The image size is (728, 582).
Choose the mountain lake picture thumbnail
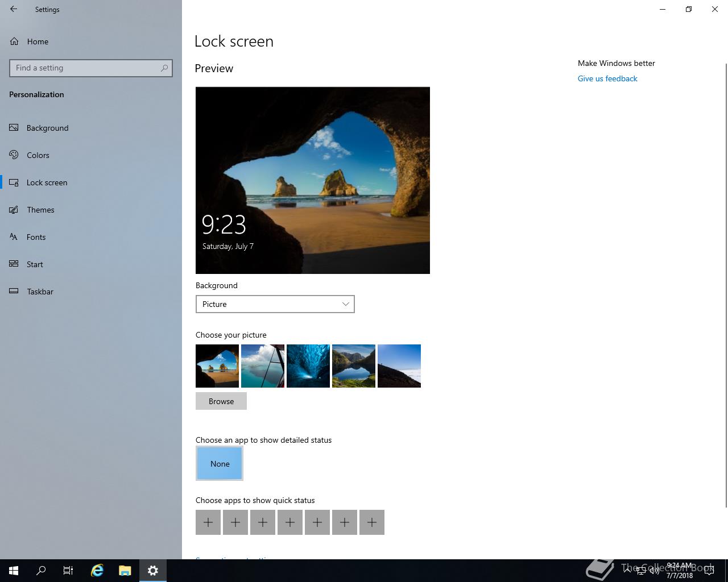(354, 366)
